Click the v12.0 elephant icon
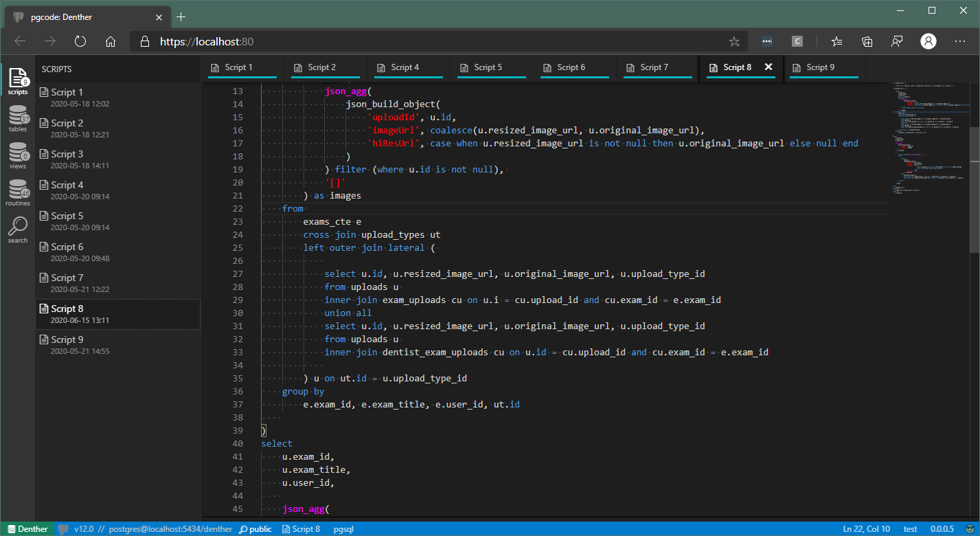The height and width of the screenshot is (536, 980). click(x=62, y=529)
